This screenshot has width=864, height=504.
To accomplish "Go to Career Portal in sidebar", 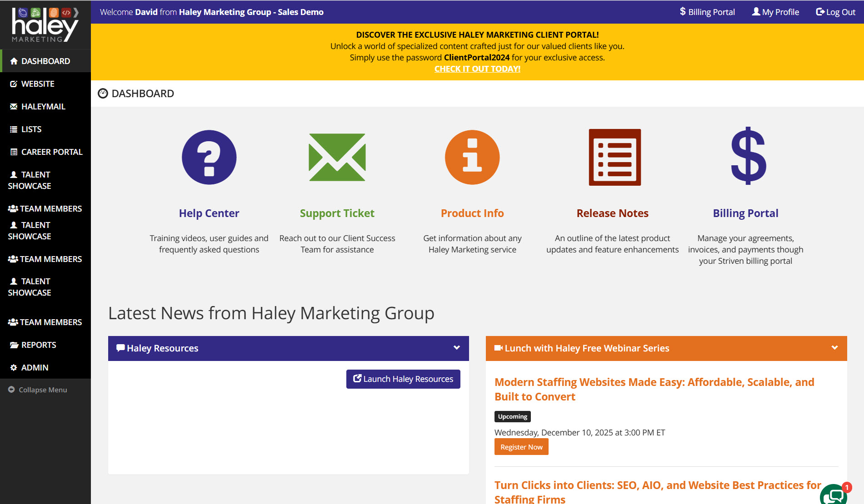I will coord(51,152).
